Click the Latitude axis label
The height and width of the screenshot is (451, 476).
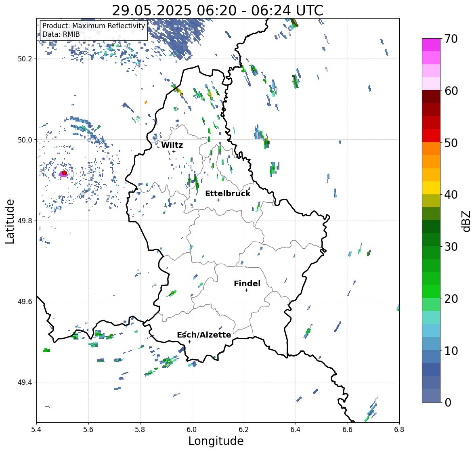[10, 221]
